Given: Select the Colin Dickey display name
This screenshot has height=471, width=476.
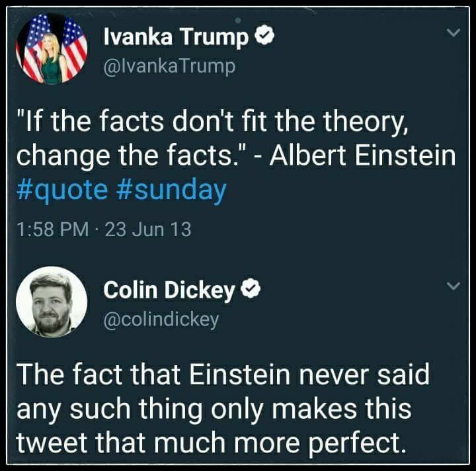Looking at the screenshot, I should 169,290.
